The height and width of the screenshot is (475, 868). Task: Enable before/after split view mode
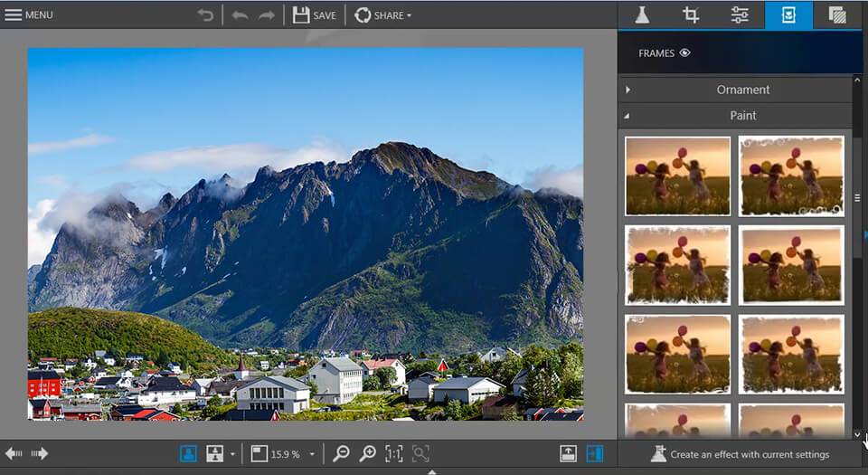[215, 454]
